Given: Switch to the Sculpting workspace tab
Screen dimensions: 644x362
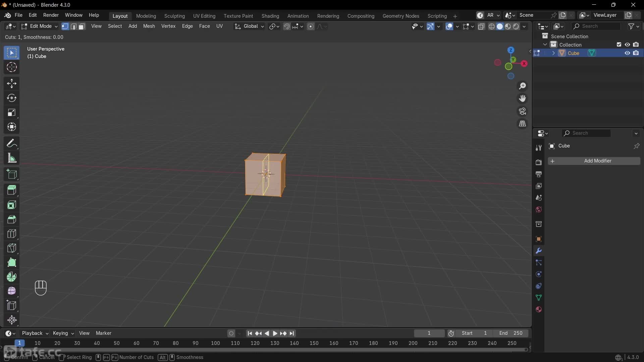Looking at the screenshot, I should pyautogui.click(x=174, y=16).
